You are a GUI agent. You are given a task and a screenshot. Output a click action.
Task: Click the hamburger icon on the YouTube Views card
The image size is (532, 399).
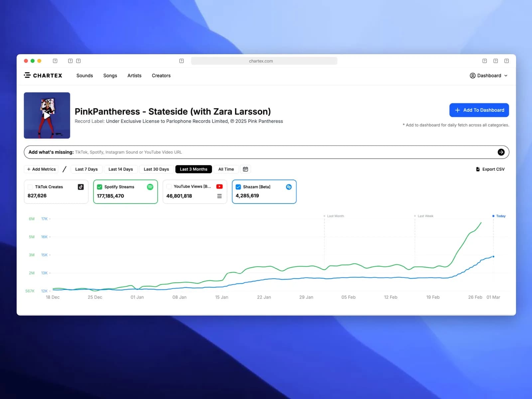[219, 196]
